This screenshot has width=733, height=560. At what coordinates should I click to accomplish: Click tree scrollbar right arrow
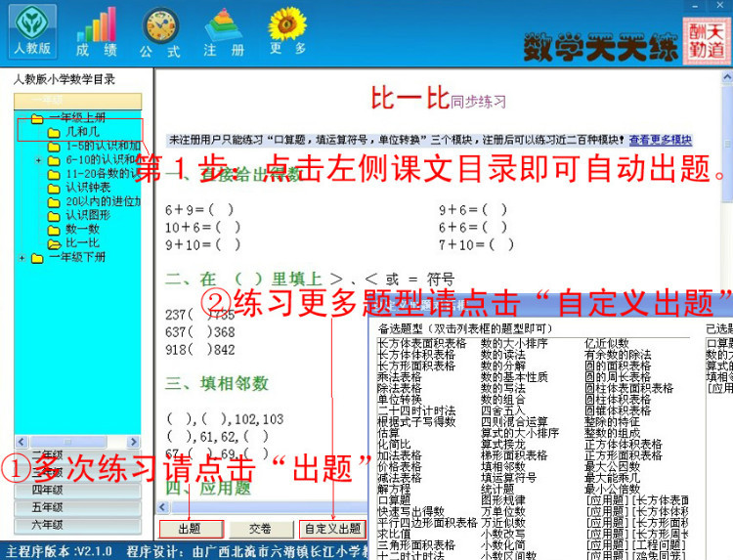point(133,442)
